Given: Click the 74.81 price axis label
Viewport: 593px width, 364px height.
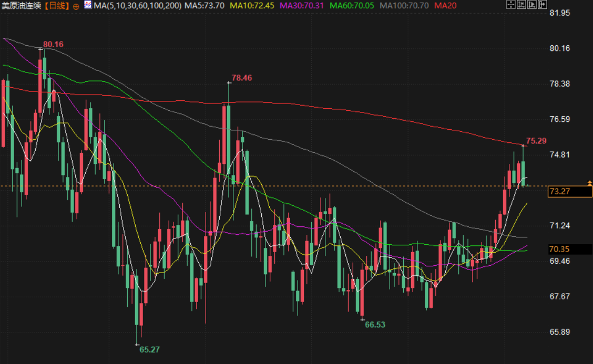Looking at the screenshot, I should 560,154.
